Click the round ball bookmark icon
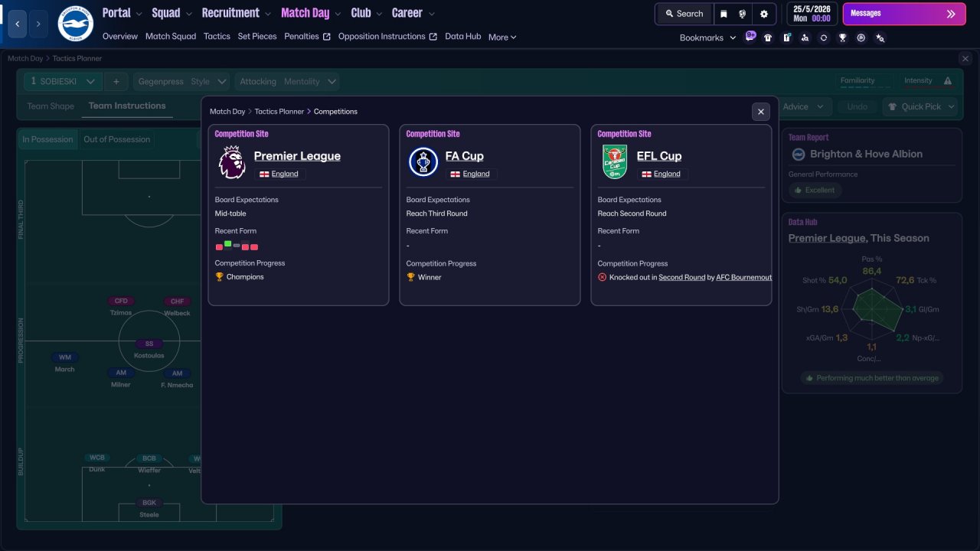 (x=861, y=37)
